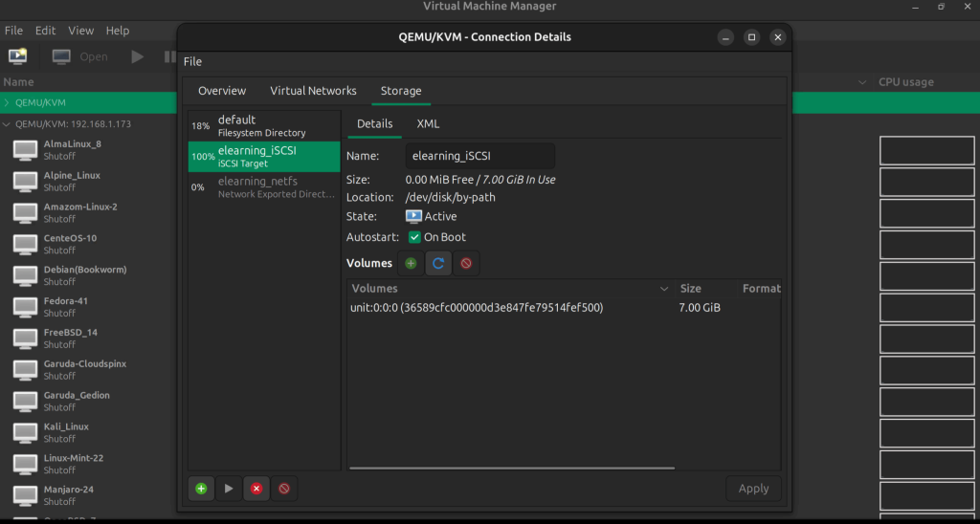Click CenteOS-10 VM monitor icon
The height and width of the screenshot is (524, 980).
coord(26,244)
